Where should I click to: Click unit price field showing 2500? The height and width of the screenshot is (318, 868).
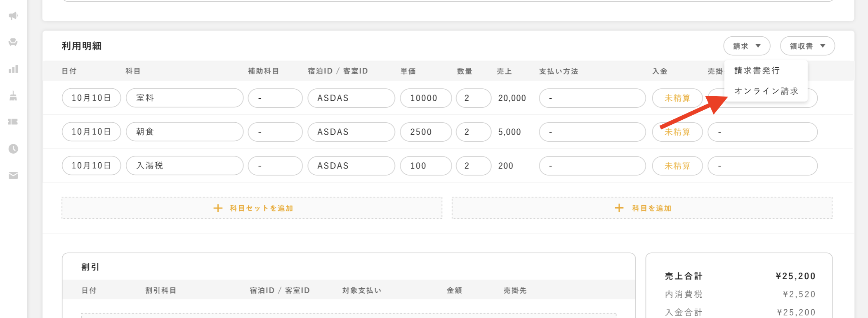pos(426,132)
